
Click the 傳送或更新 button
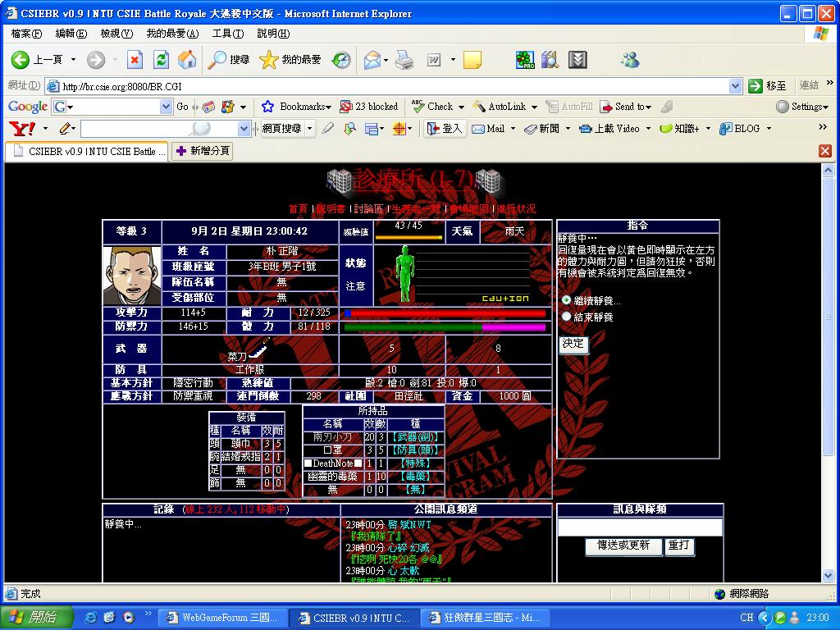pyautogui.click(x=623, y=546)
